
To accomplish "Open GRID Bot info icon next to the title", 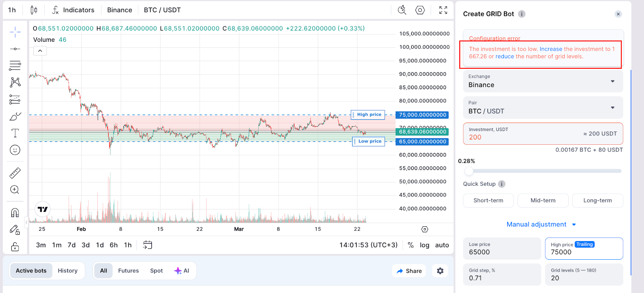I will pyautogui.click(x=522, y=14).
